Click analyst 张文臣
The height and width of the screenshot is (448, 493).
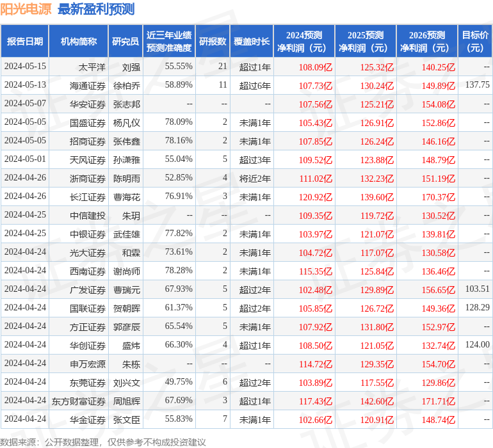coord(127,420)
